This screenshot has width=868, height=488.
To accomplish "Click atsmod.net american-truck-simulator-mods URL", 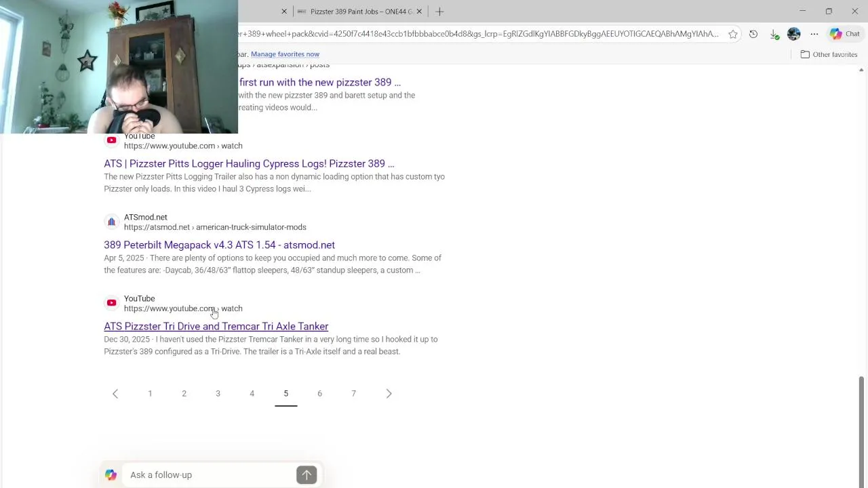I will (215, 227).
